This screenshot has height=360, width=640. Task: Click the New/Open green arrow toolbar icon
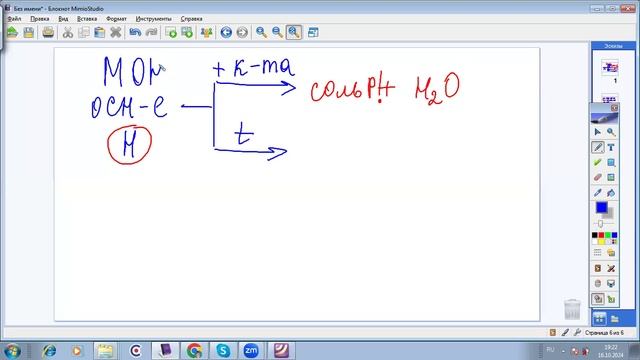click(x=12, y=32)
